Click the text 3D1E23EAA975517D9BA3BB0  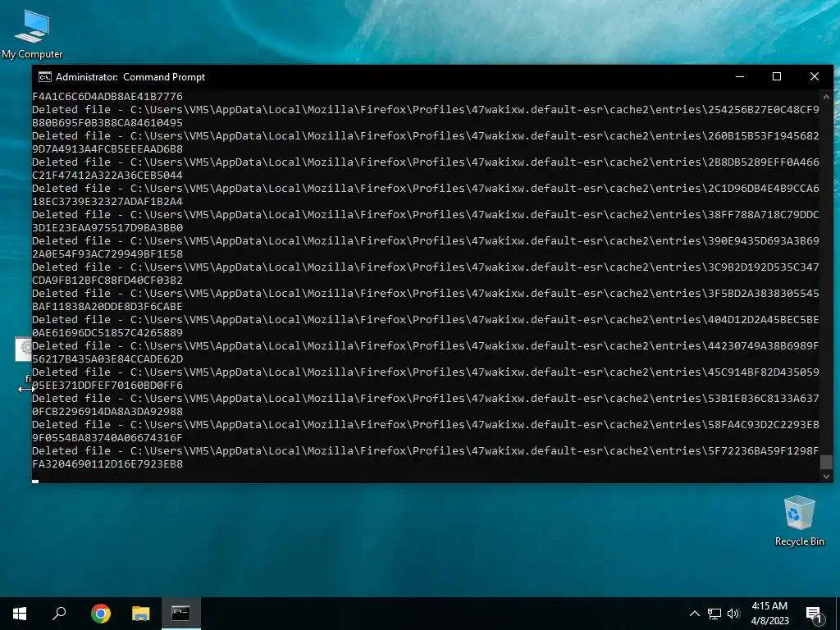pos(107,228)
